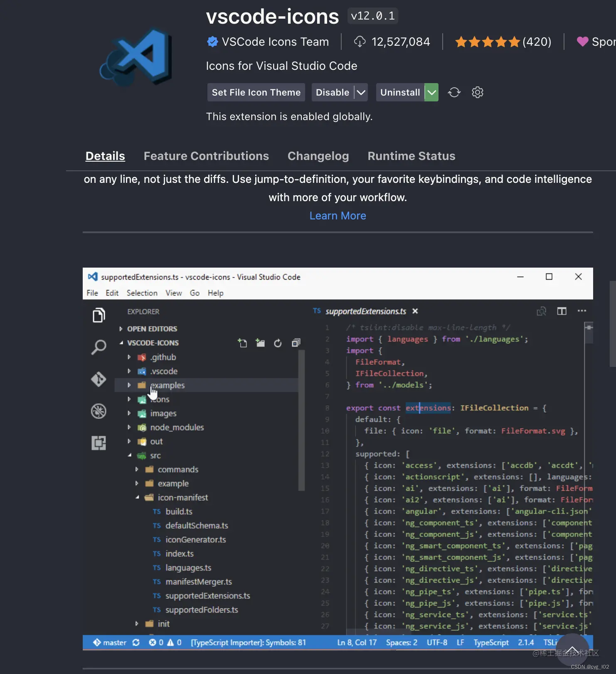Image resolution: width=616 pixels, height=674 pixels.
Task: Close the supportedExtensions.ts tab
Action: (x=415, y=311)
